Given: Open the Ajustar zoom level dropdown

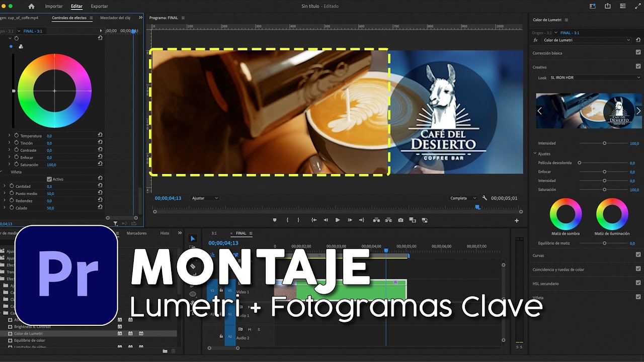Looking at the screenshot, I should pos(205,198).
